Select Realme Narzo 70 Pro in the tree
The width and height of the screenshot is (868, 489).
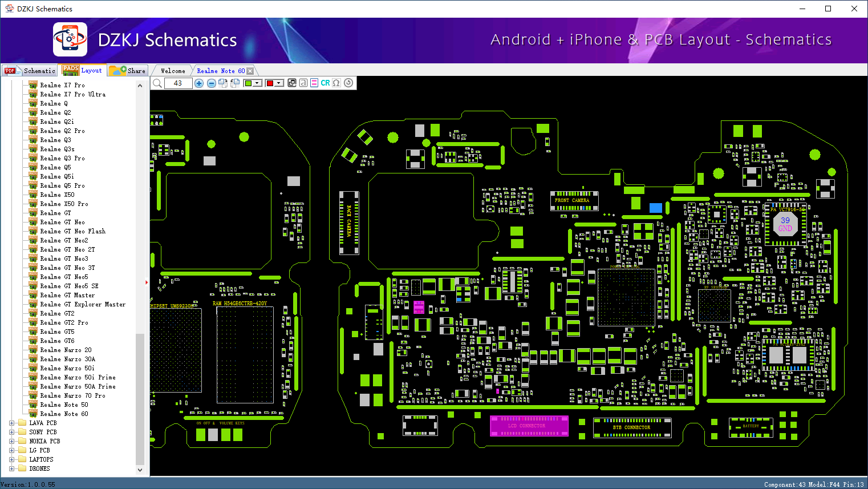click(x=72, y=395)
